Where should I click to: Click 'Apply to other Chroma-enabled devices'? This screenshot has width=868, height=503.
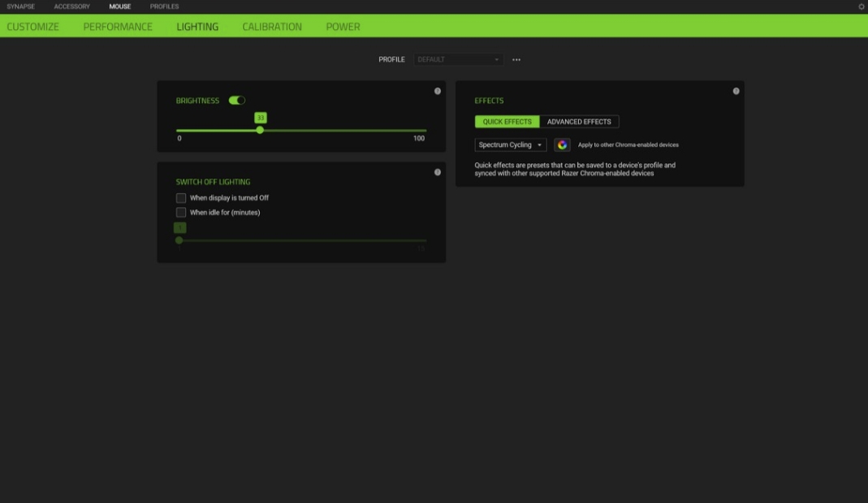tap(628, 145)
